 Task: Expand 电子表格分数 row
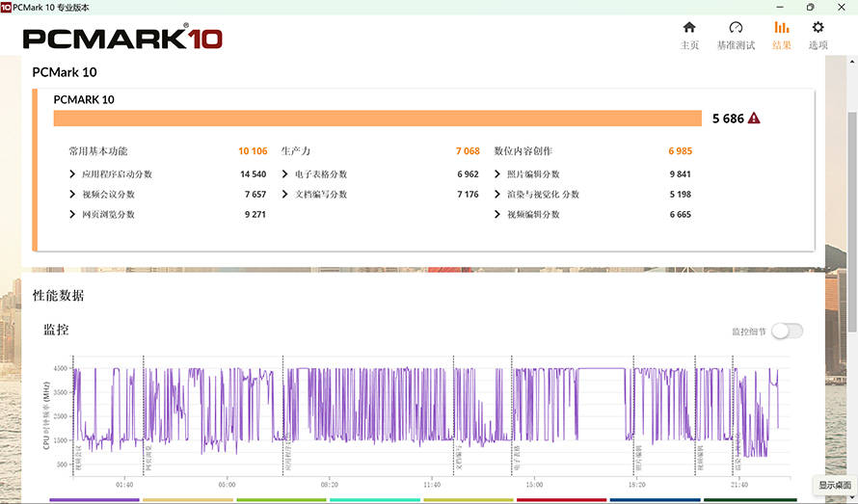coord(285,174)
